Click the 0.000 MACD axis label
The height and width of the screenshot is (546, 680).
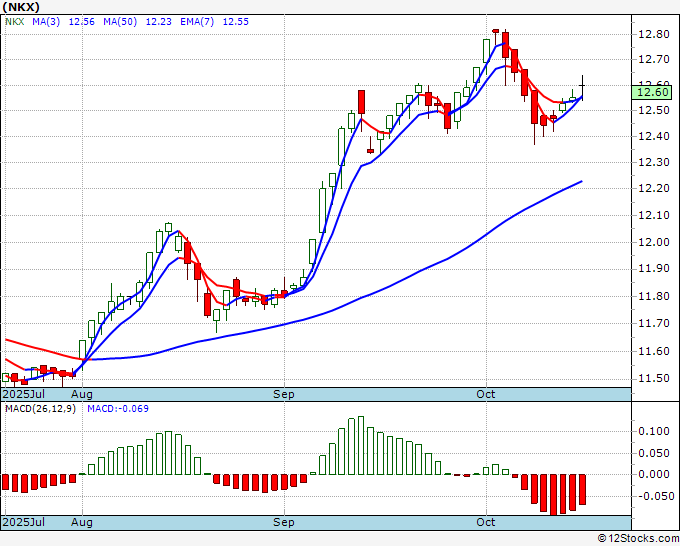[654, 474]
